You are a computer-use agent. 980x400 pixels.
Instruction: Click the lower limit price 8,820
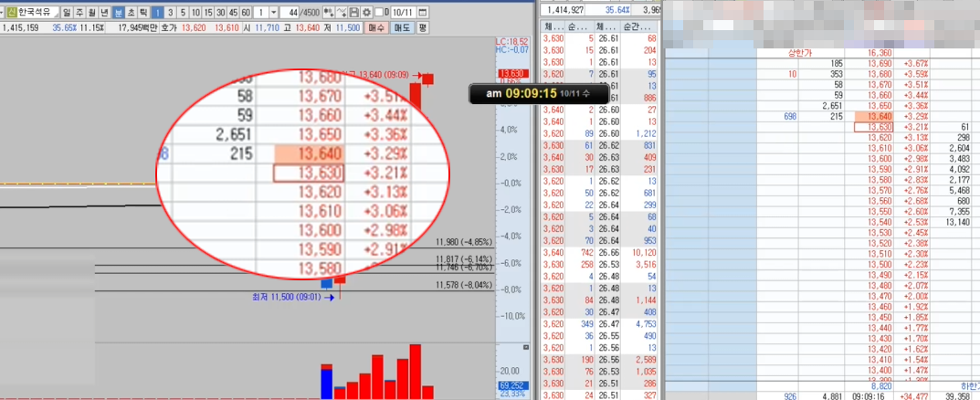click(x=882, y=386)
